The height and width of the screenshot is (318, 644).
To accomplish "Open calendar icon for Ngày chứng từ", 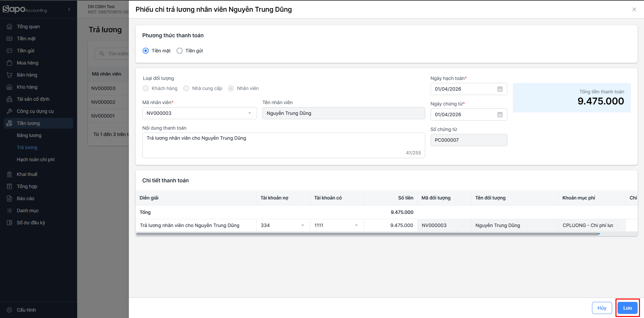I will coord(500,115).
